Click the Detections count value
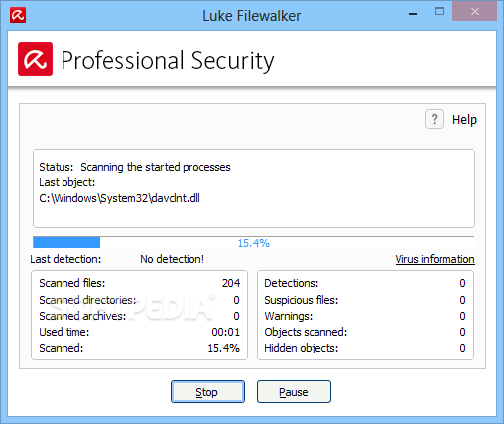 point(462,283)
